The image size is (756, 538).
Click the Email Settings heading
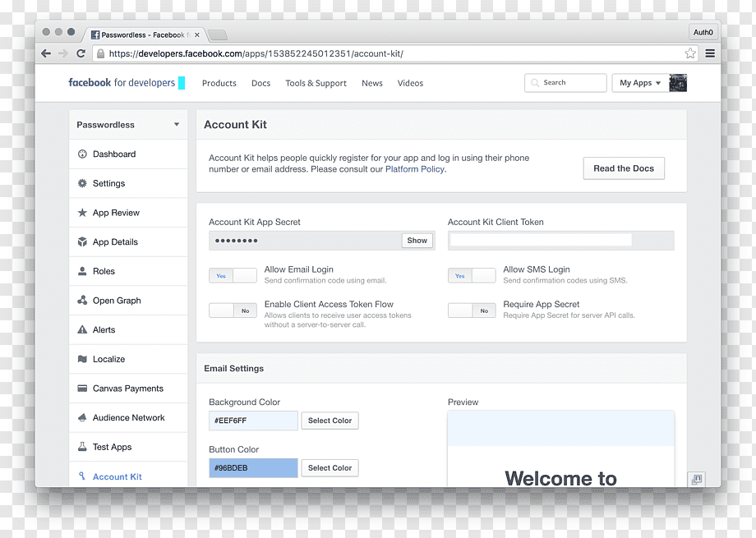click(x=234, y=368)
